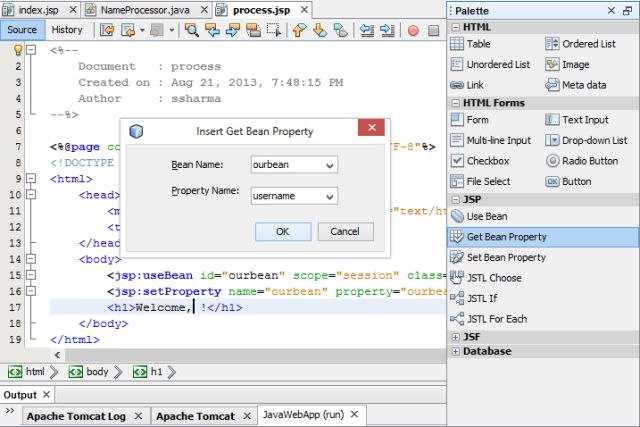
Task: Collapse the body tag fold marker
Action: tap(31, 259)
